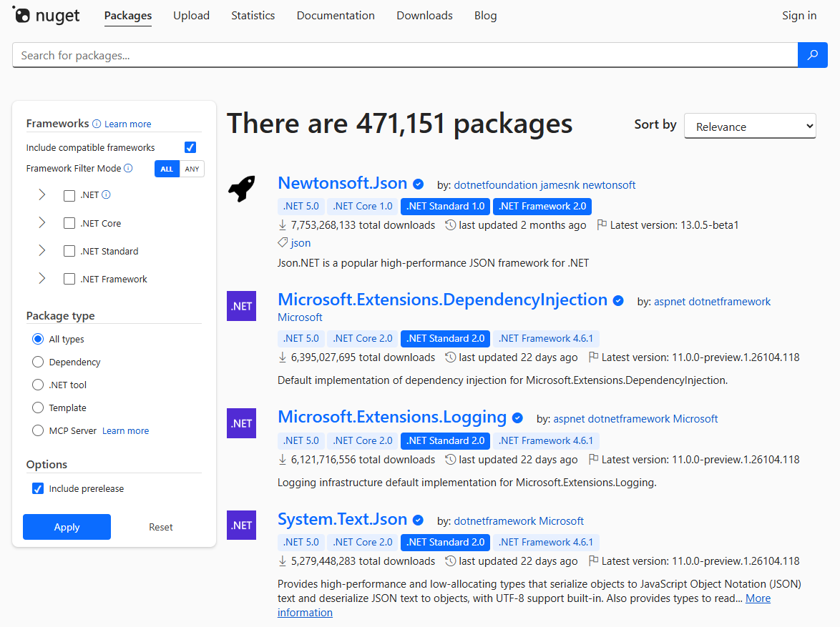Image resolution: width=840 pixels, height=627 pixels.
Task: Click More information link in System.Text.Json description
Action: [758, 598]
